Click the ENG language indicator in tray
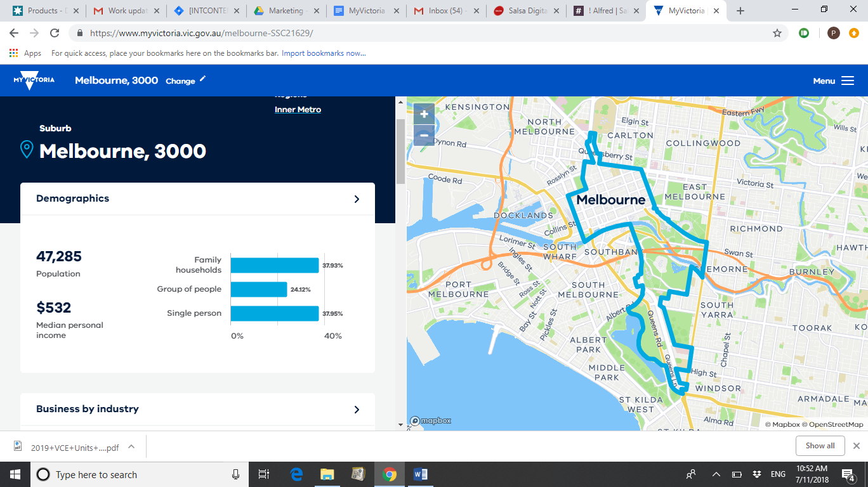This screenshot has width=868, height=487. 778,474
